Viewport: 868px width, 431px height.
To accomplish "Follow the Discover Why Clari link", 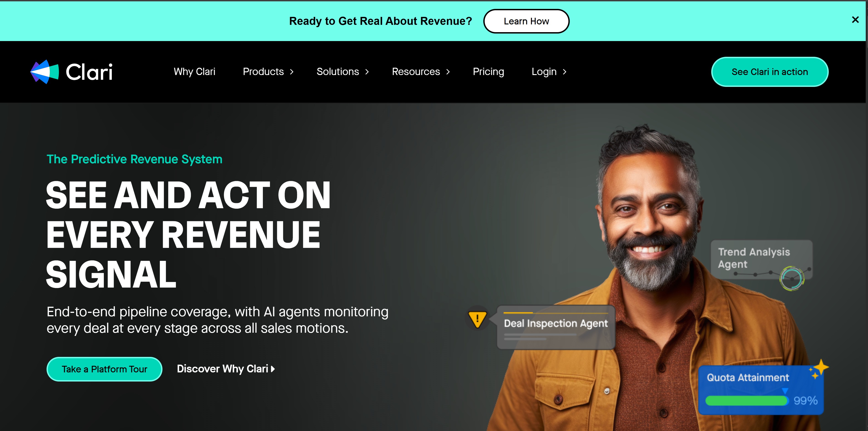I will 226,369.
